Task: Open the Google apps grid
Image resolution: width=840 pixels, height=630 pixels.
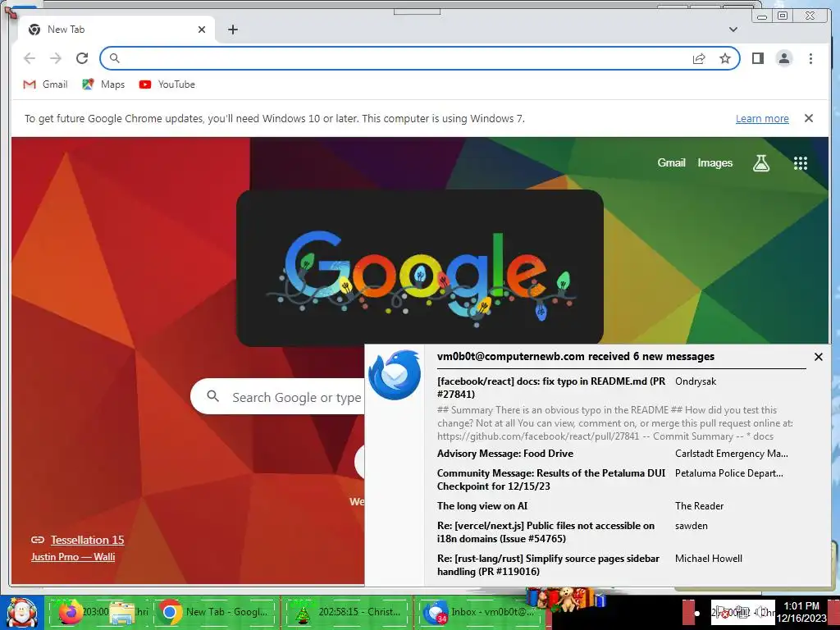Action: (801, 163)
